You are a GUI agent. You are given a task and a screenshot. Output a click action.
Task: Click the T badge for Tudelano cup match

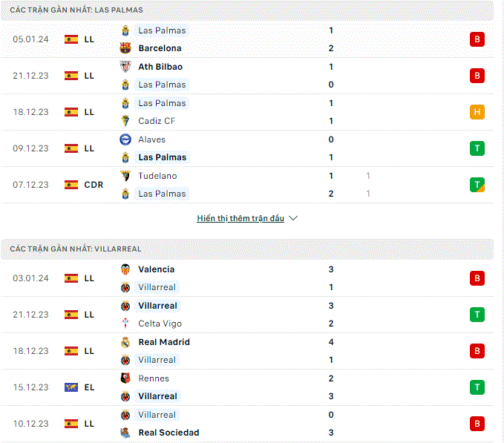coord(477,185)
